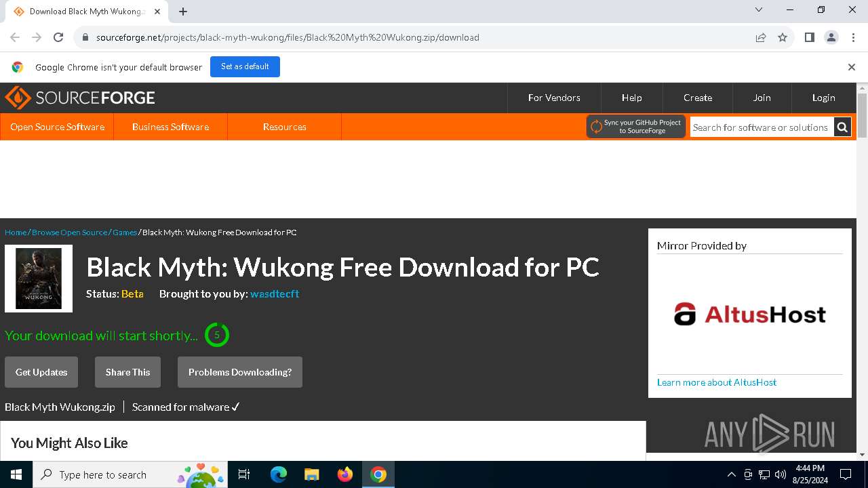This screenshot has height=488, width=868.
Task: Bookmark this page with the star icon
Action: (x=783, y=37)
